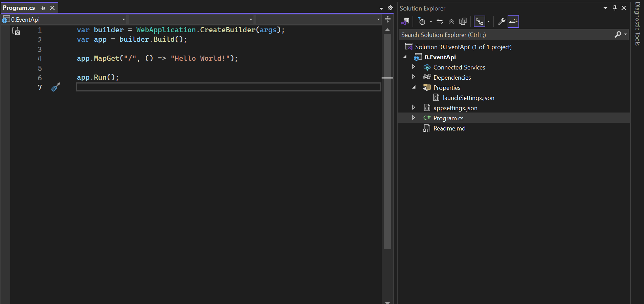The height and width of the screenshot is (304, 644).
Task: Click the C# icon beside Program.cs
Action: tap(427, 118)
